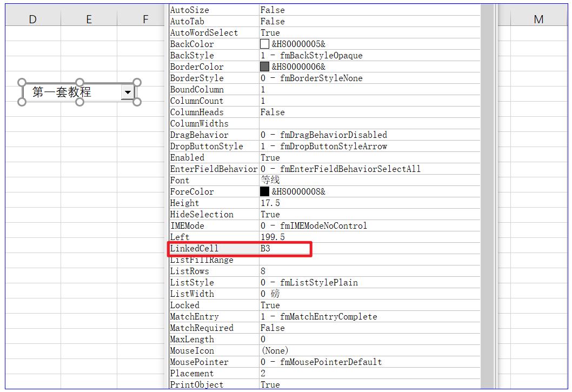The image size is (572, 392).
Task: Click the Font property value 等线
Action: click(270, 181)
